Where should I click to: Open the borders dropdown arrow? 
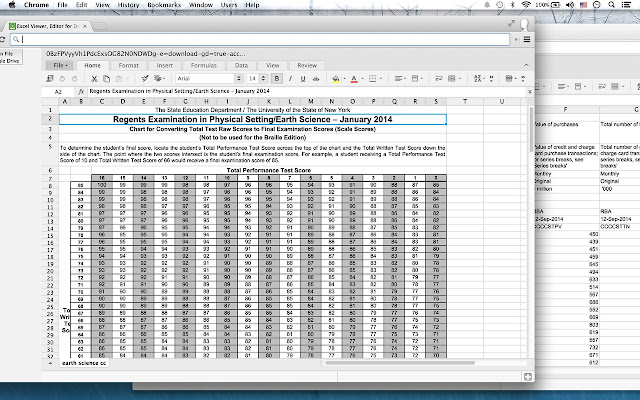click(381, 78)
